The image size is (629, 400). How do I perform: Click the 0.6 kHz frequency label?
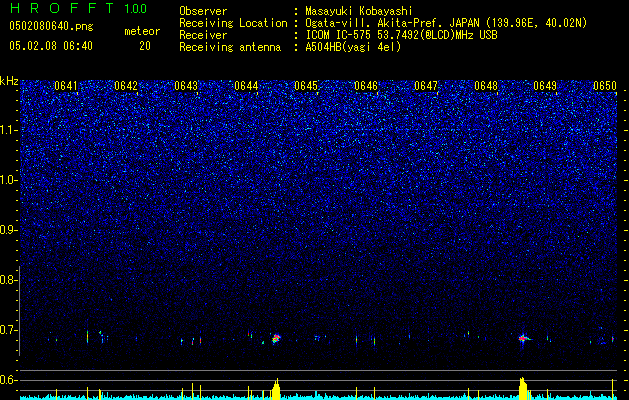7,380
